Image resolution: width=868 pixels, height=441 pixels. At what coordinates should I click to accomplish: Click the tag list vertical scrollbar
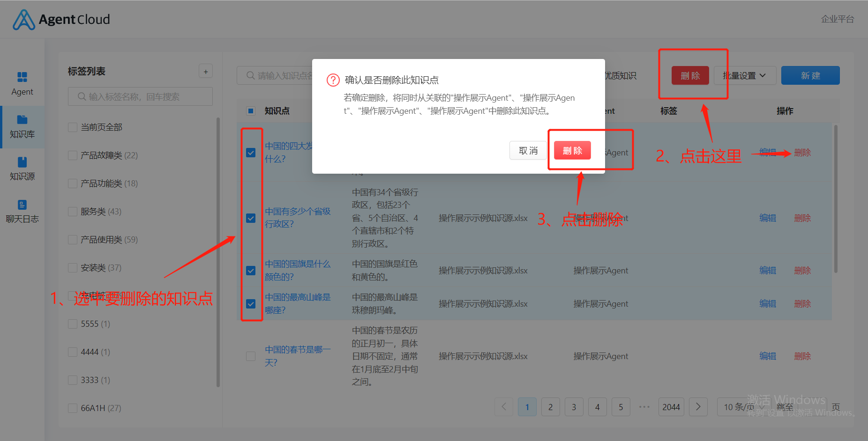tap(218, 253)
